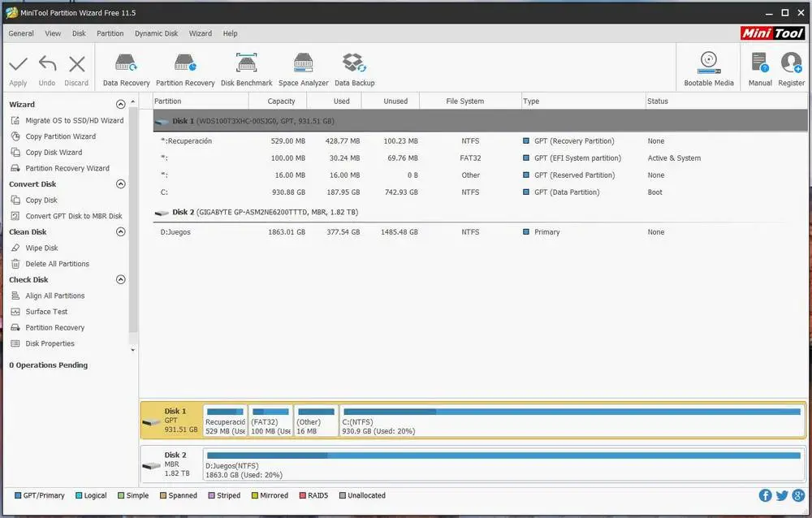Click the Discard X icon
The width and height of the screenshot is (812, 518).
coord(76,64)
